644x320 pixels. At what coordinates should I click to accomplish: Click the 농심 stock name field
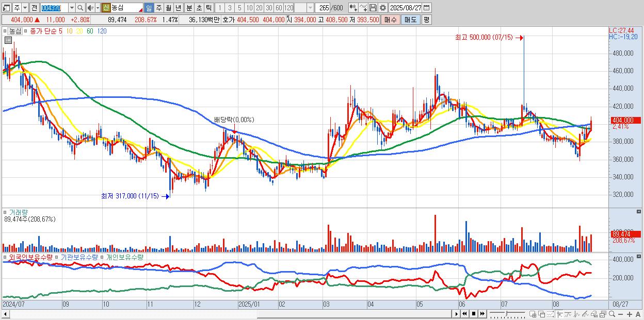tap(127, 8)
